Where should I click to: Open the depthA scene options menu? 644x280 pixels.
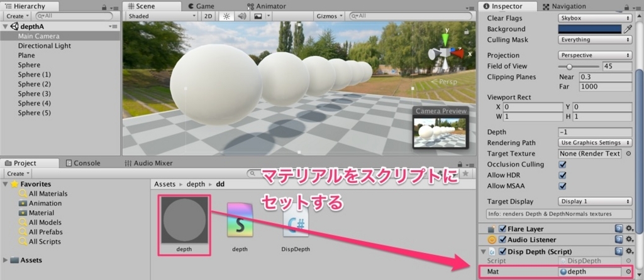coord(113,26)
